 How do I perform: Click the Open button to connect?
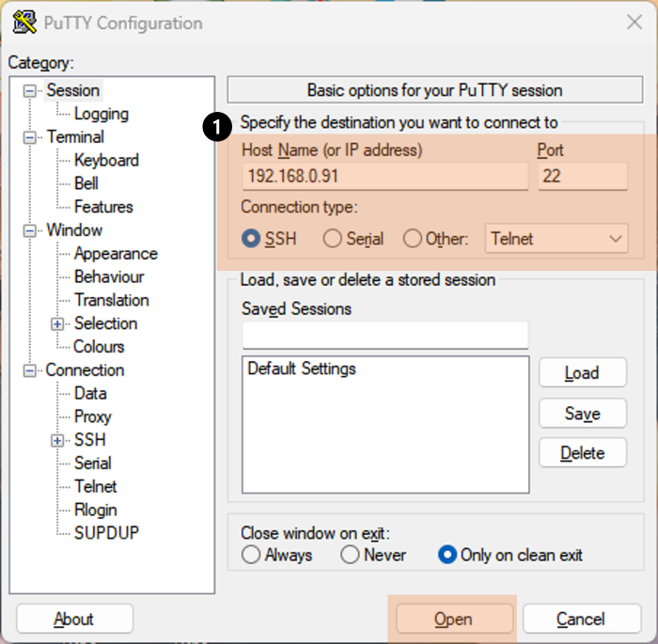click(x=454, y=619)
